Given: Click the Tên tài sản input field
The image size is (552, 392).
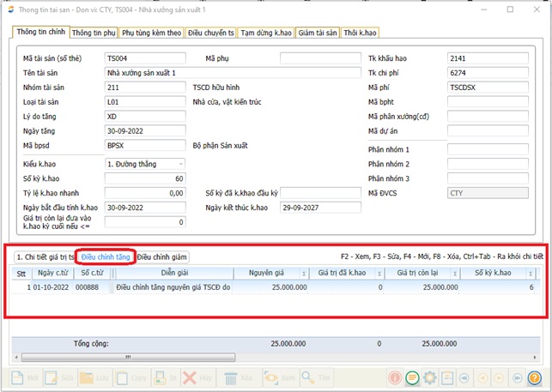Looking at the screenshot, I should click(x=230, y=73).
